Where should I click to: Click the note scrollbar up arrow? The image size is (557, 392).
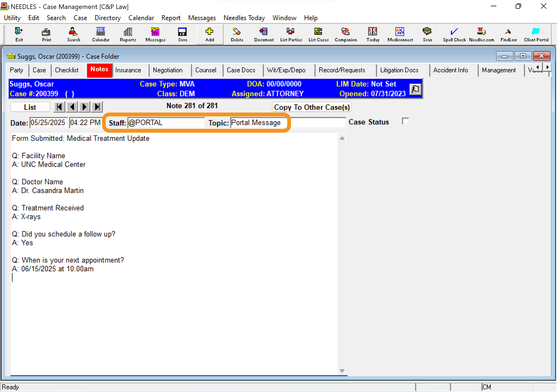click(342, 138)
